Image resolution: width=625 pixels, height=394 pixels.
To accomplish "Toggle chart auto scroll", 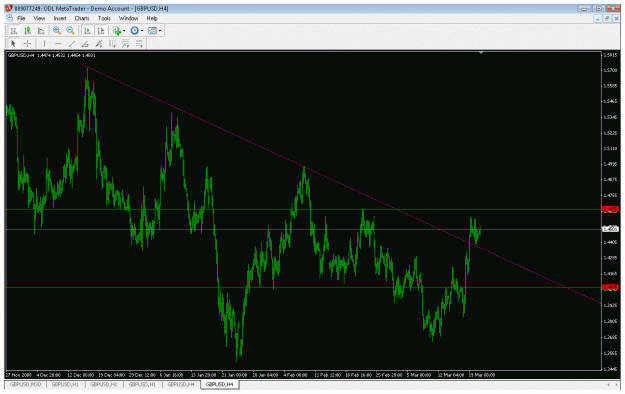I will pyautogui.click(x=87, y=31).
